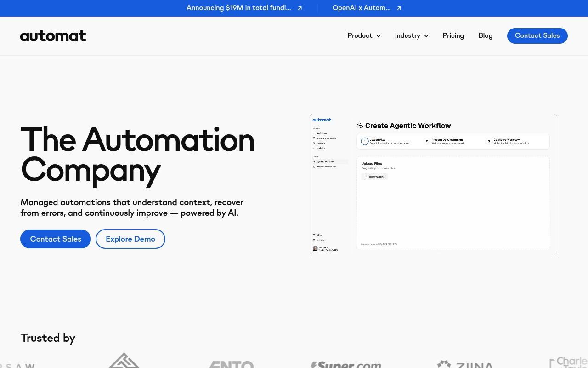Click the chevron next to Industry
This screenshot has height=368, width=588.
coord(426,36)
